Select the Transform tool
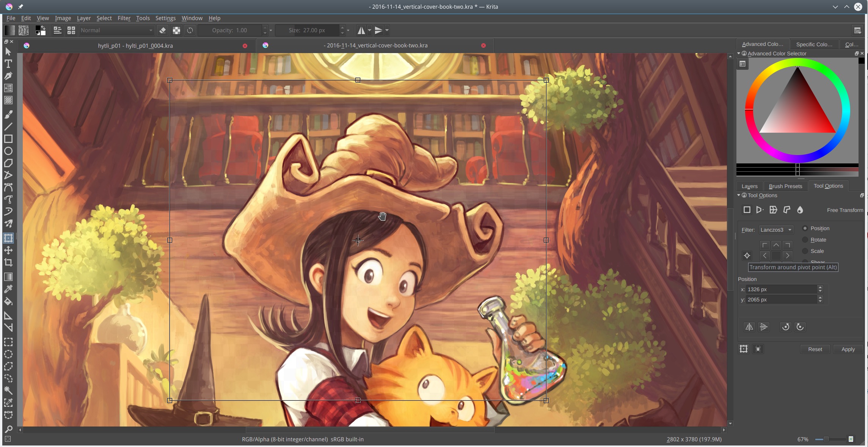This screenshot has height=447, width=868. [x=8, y=238]
